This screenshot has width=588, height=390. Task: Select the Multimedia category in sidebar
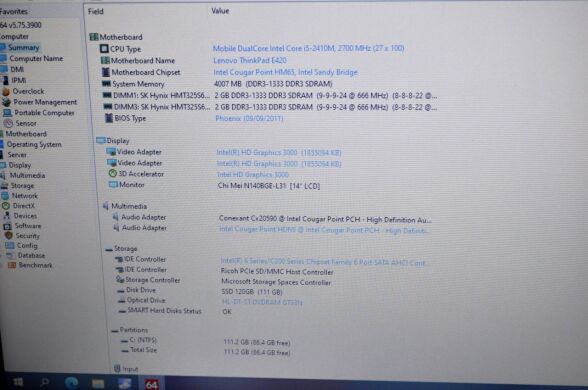(27, 176)
